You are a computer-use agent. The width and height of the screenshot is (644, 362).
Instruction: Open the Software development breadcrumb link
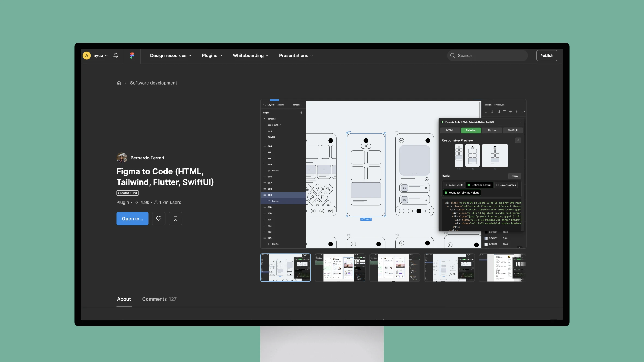tap(153, 83)
